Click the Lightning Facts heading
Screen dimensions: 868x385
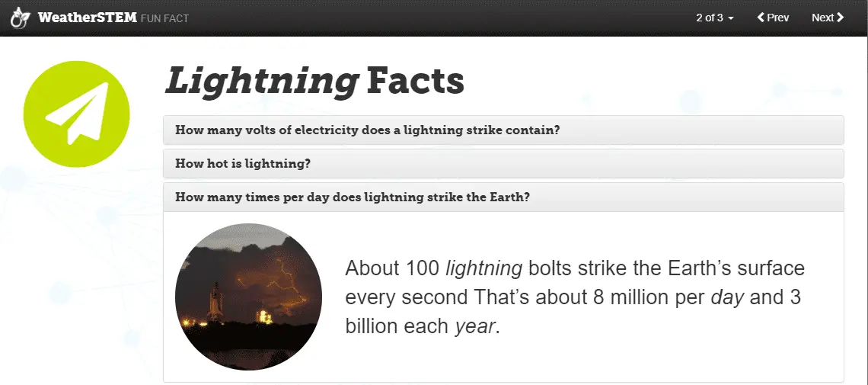[314, 81]
